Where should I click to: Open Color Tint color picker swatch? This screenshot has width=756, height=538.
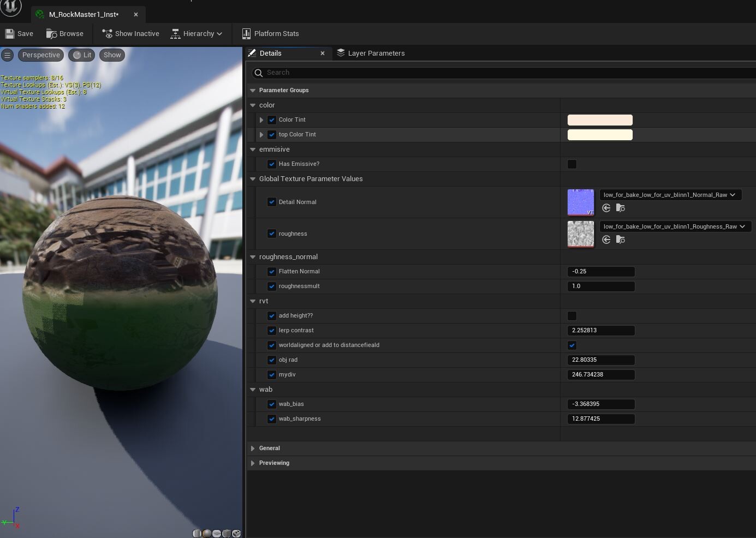(x=600, y=120)
